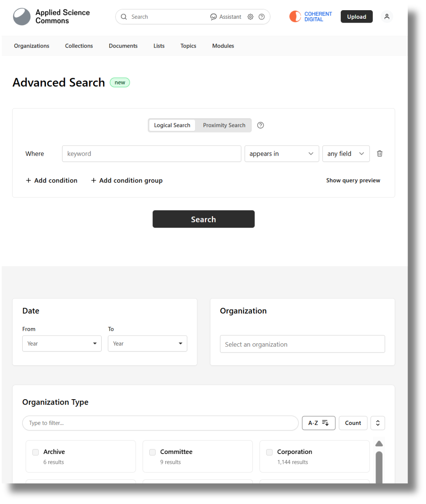Viewport: 426px width, 504px height.
Task: Click the keyword input field
Action: coord(151,154)
